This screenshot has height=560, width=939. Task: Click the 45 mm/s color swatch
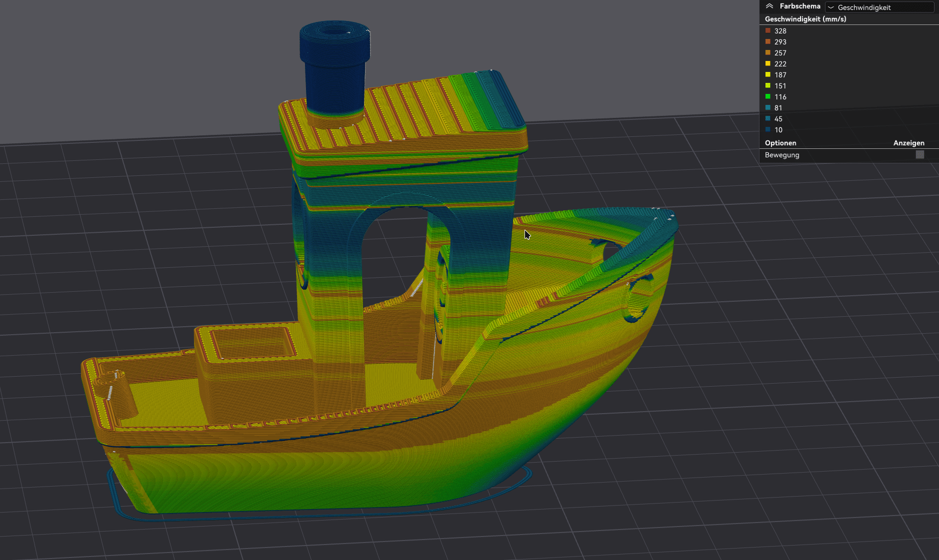[x=768, y=119]
